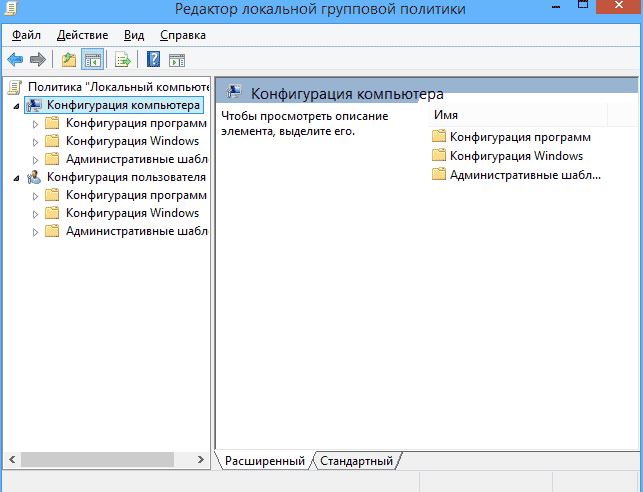Maximize the group policy editor window
Screen dimensions: 643x492
pos(583,5)
